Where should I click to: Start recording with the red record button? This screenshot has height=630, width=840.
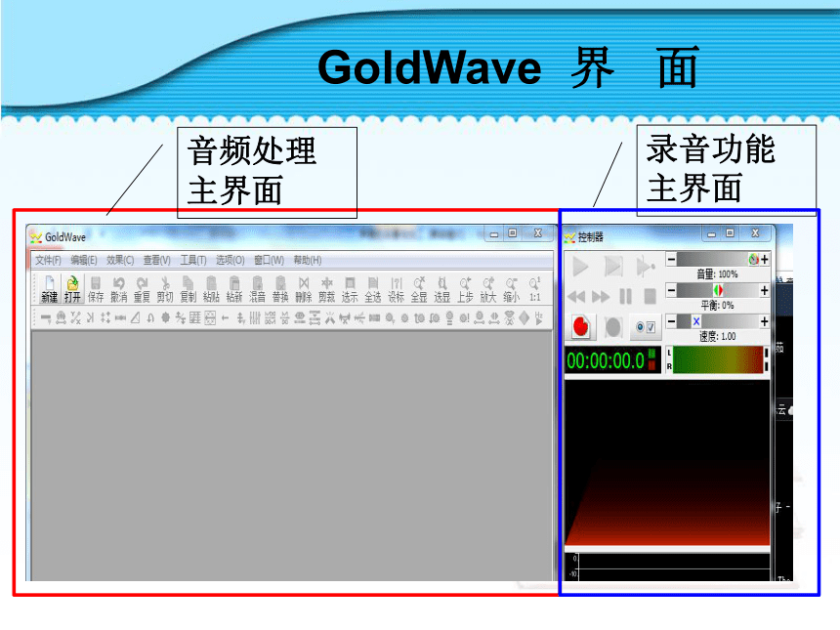(x=581, y=327)
